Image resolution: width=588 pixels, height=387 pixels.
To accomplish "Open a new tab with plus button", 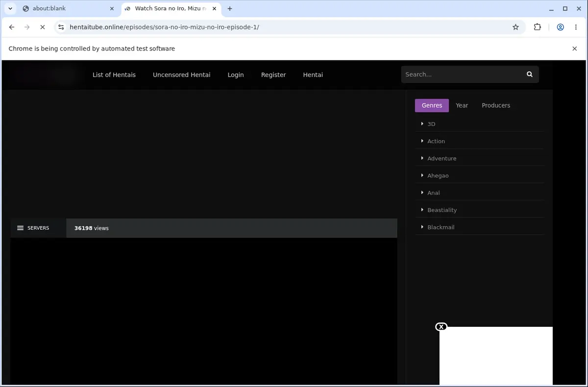I will pos(230,8).
